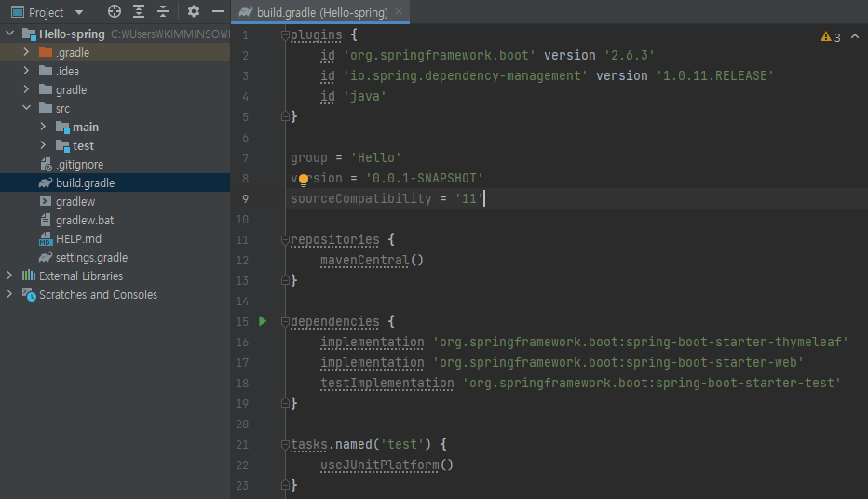Expand the .idea folder
Image resolution: width=868 pixels, height=499 pixels.
point(26,71)
